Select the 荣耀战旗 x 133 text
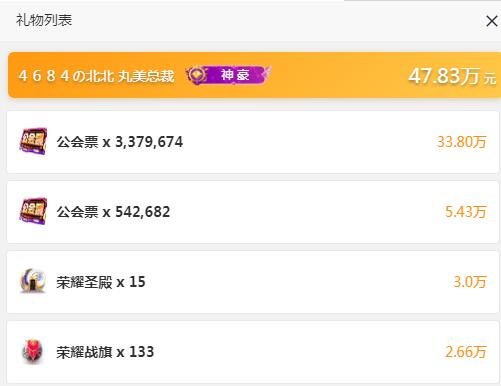 coord(105,352)
